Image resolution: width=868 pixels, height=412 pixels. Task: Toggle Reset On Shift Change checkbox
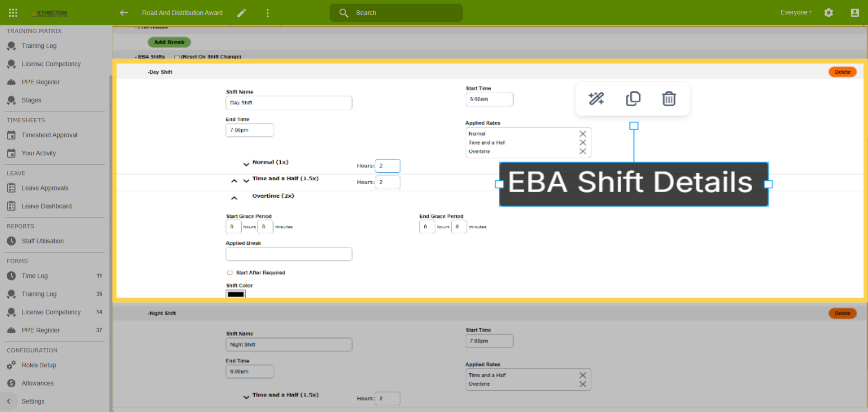(177, 57)
